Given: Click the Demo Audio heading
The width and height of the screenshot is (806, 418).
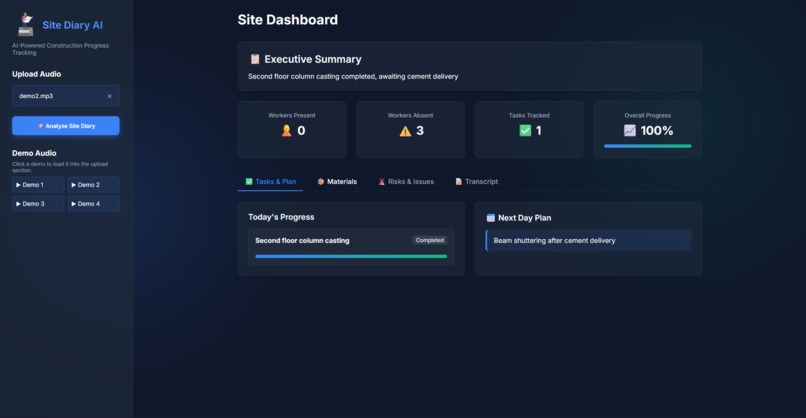Looking at the screenshot, I should point(34,153).
